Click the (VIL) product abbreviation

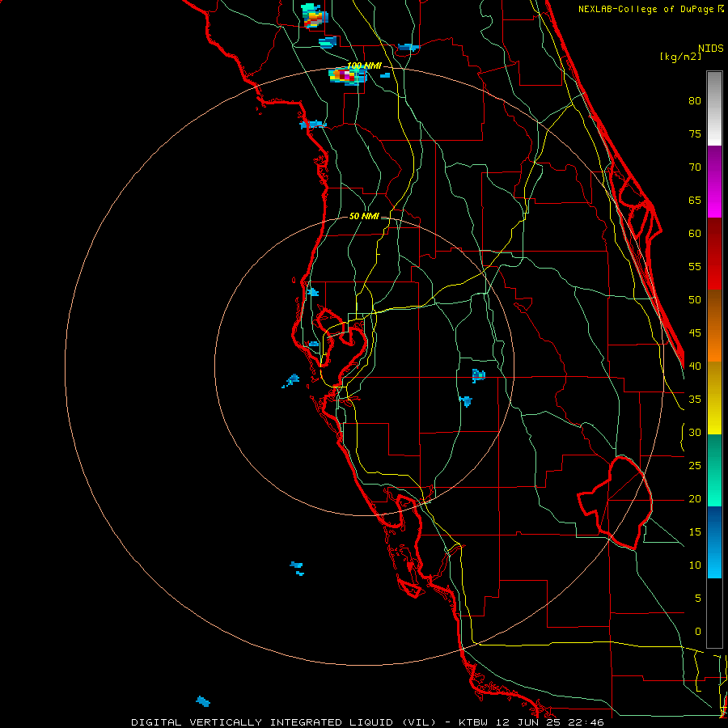(x=419, y=722)
